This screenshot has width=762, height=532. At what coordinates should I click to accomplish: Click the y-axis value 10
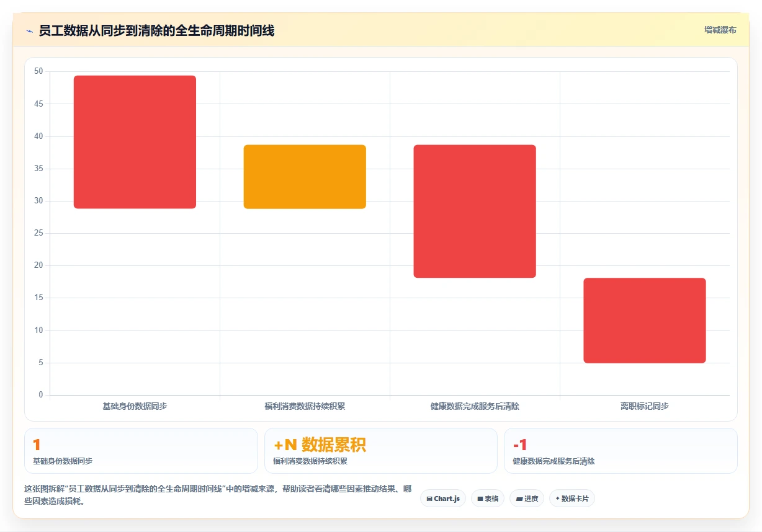[x=38, y=330]
